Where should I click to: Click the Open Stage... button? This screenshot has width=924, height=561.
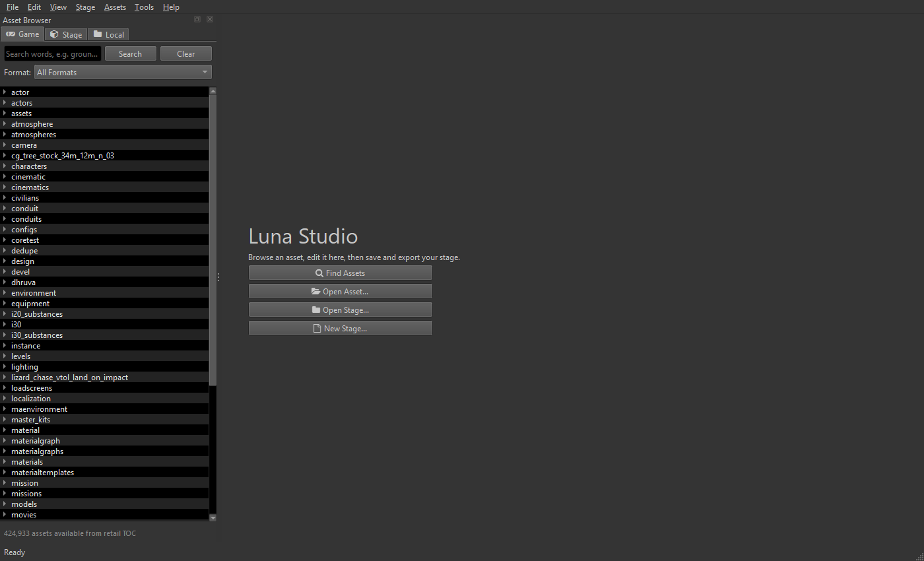pyautogui.click(x=340, y=310)
